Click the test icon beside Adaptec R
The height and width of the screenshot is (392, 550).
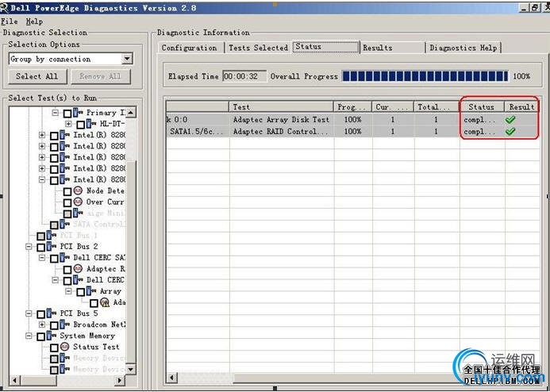pyautogui.click(x=78, y=269)
